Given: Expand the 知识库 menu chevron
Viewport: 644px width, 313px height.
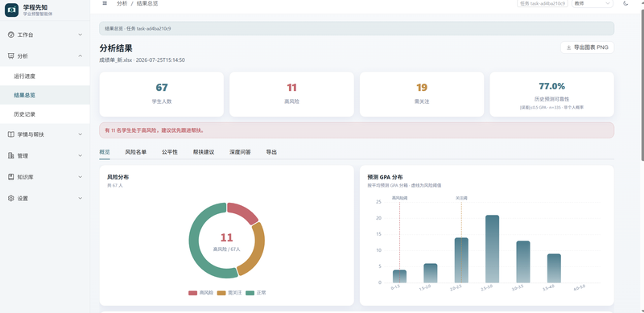Looking at the screenshot, I should [x=80, y=177].
